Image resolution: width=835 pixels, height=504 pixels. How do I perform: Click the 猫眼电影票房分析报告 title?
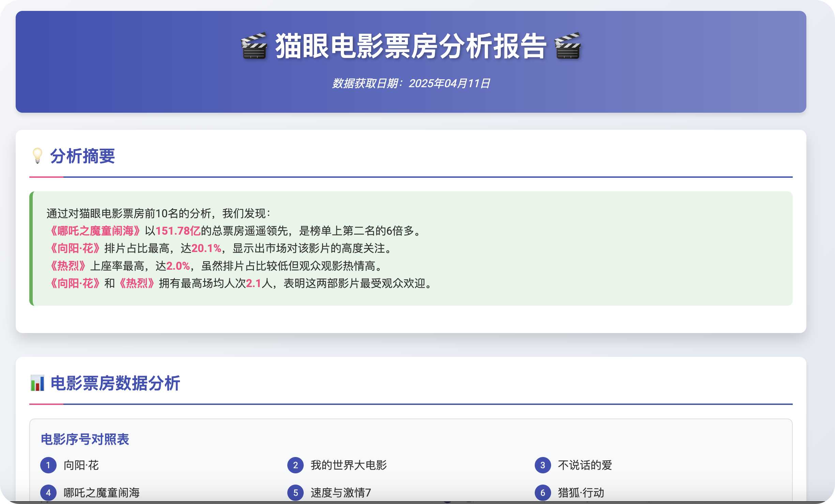click(x=411, y=46)
